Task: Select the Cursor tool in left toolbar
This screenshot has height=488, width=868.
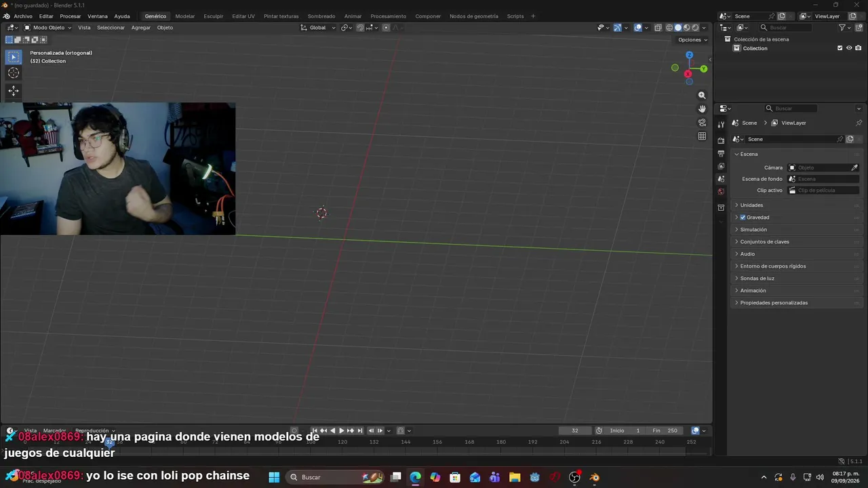Action: click(x=14, y=73)
